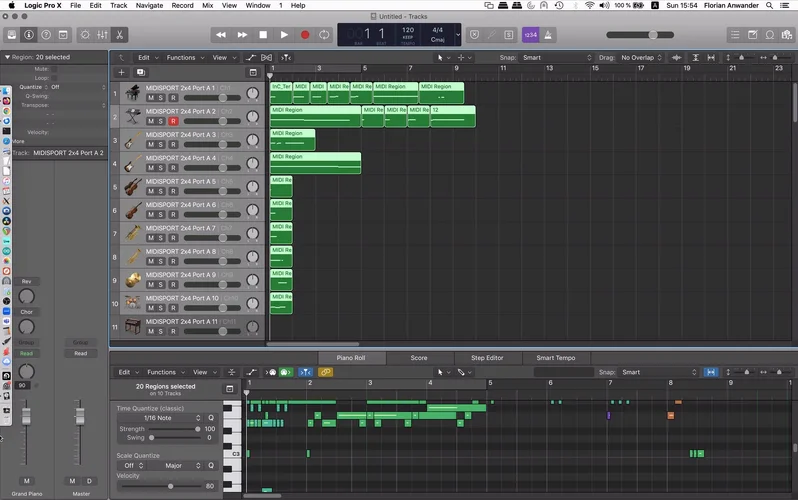798x500 pixels.
Task: Toggle the Cycle mode button
Action: (324, 35)
